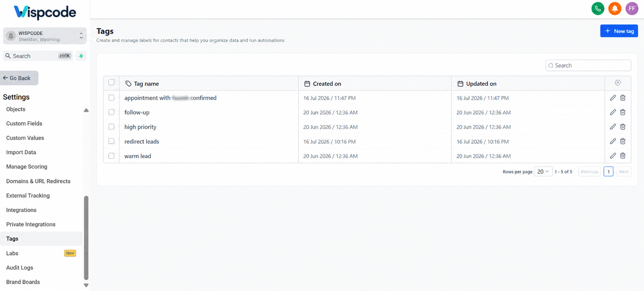Open Labs settings

pyautogui.click(x=12, y=253)
